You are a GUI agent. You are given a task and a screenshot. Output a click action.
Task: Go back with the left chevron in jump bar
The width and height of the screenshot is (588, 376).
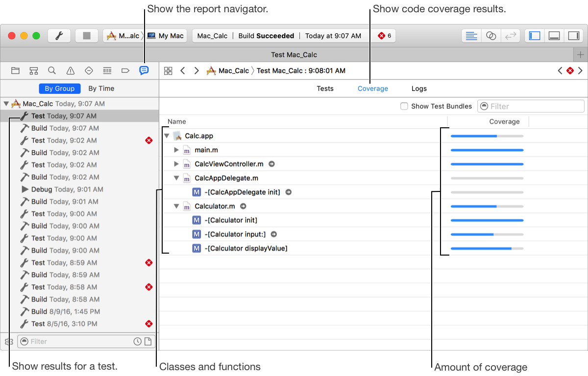pos(182,70)
